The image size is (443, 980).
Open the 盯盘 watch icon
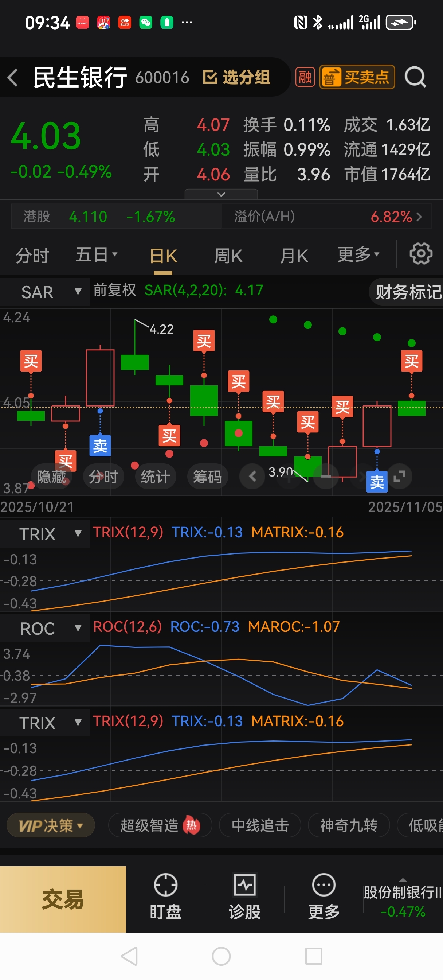165,896
